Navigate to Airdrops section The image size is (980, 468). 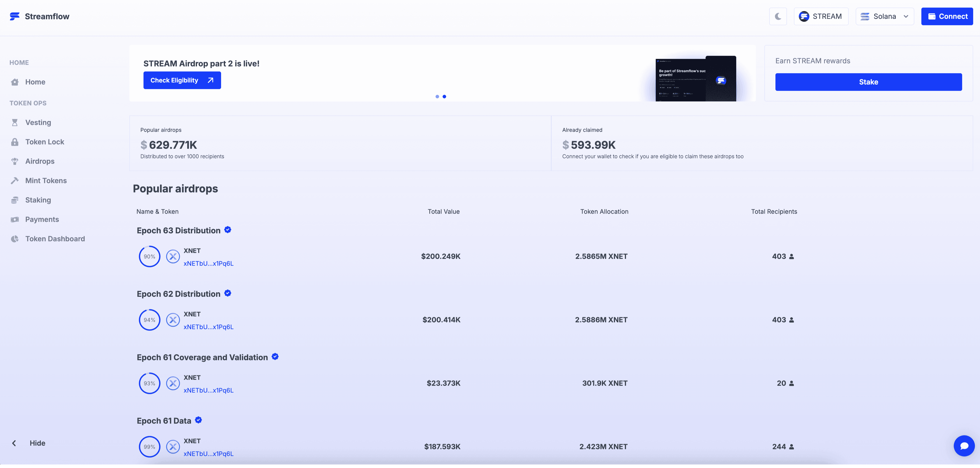(x=40, y=161)
